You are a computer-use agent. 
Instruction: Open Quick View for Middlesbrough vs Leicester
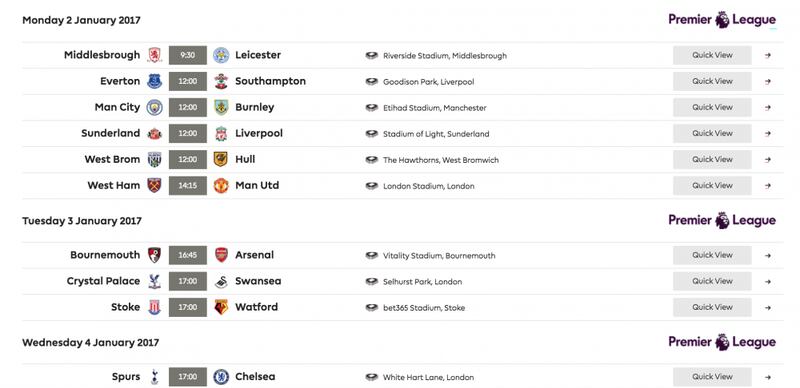pos(712,55)
